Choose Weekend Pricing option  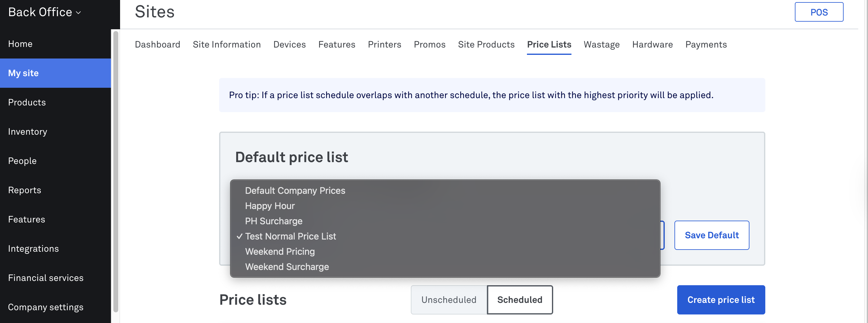click(445, 251)
